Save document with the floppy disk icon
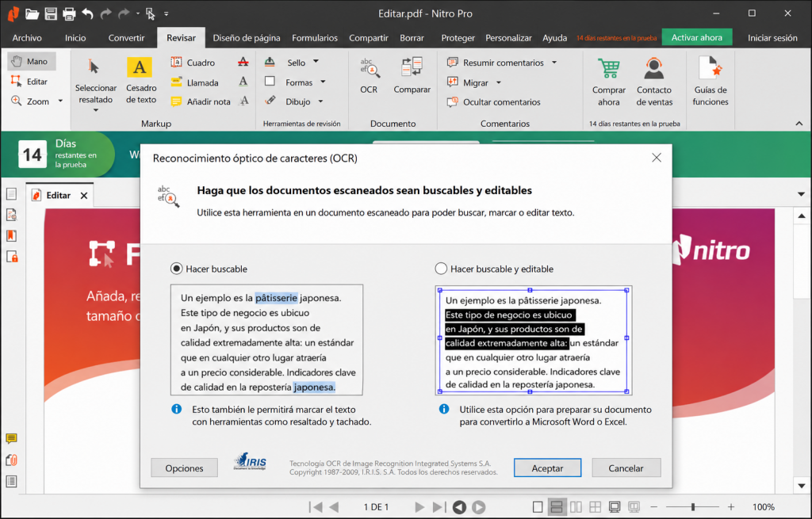The width and height of the screenshot is (812, 519). pyautogui.click(x=51, y=14)
